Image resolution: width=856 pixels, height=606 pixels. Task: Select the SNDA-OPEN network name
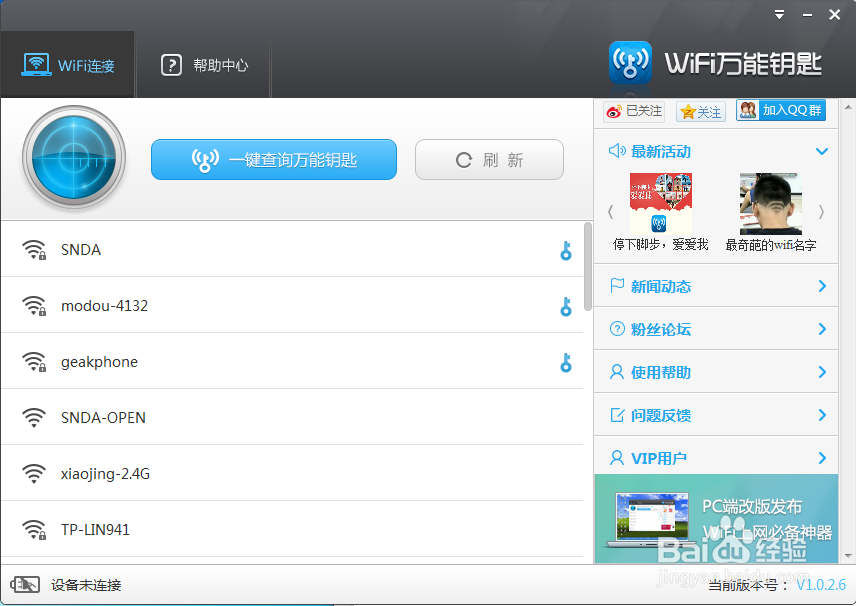tap(103, 418)
